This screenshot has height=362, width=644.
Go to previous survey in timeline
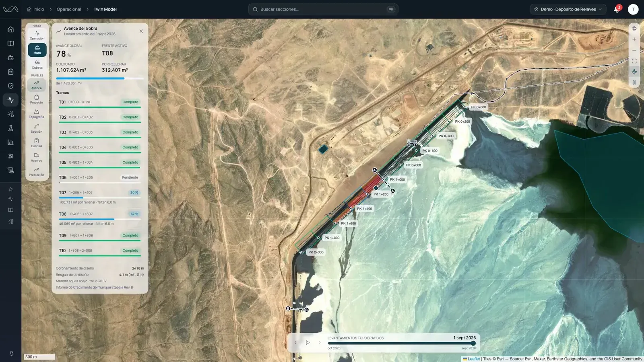coord(295,343)
